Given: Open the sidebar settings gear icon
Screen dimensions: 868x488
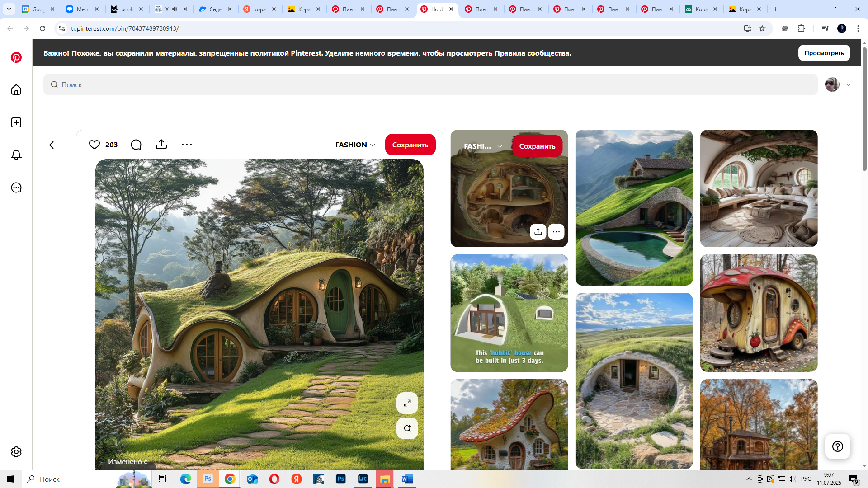Looking at the screenshot, I should click(16, 452).
